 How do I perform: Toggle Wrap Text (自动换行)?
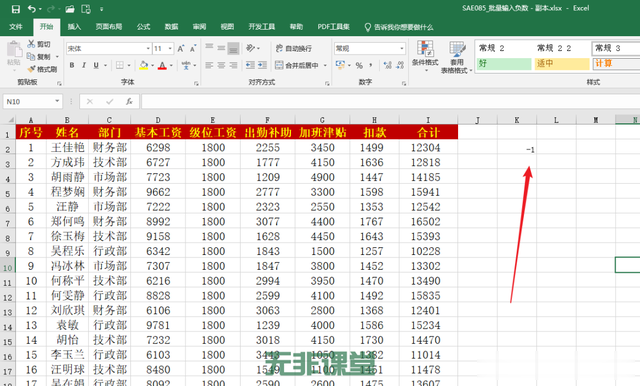(x=294, y=48)
